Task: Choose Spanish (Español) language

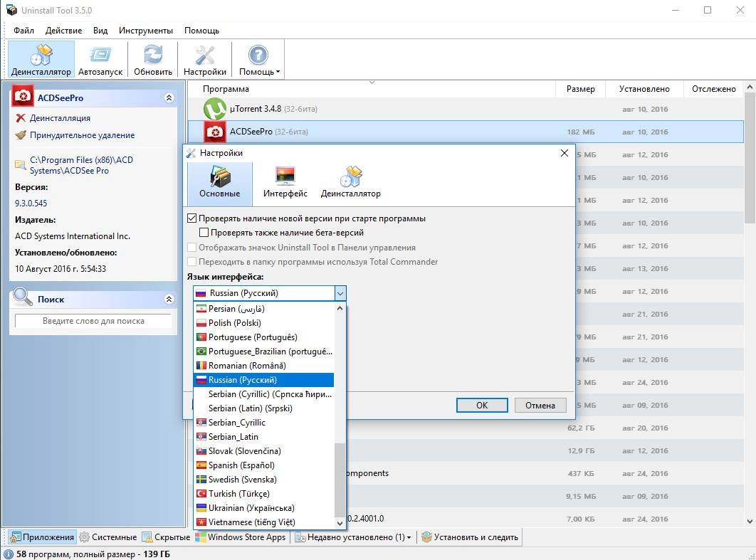Action: (263, 465)
